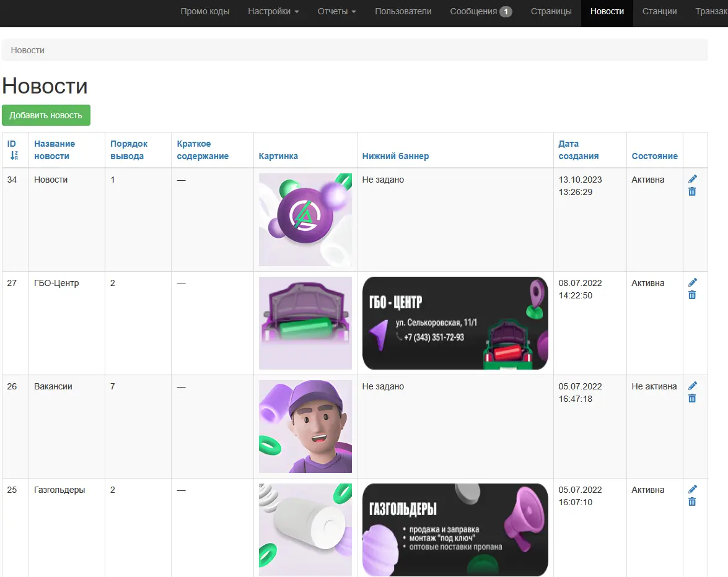The image size is (728, 577).
Task: Open the Настройки dropdown menu
Action: pos(273,11)
